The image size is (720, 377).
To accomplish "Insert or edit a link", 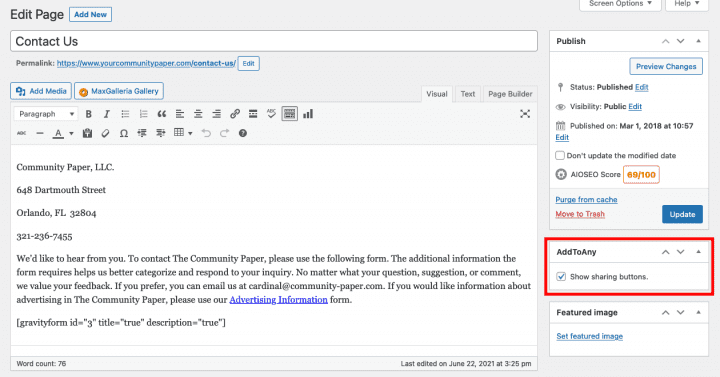I will tap(235, 114).
